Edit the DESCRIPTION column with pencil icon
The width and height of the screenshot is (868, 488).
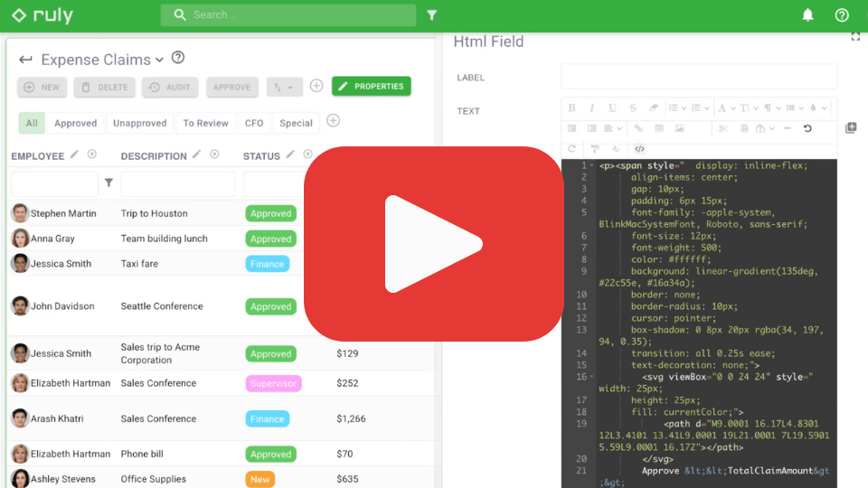pyautogui.click(x=196, y=155)
